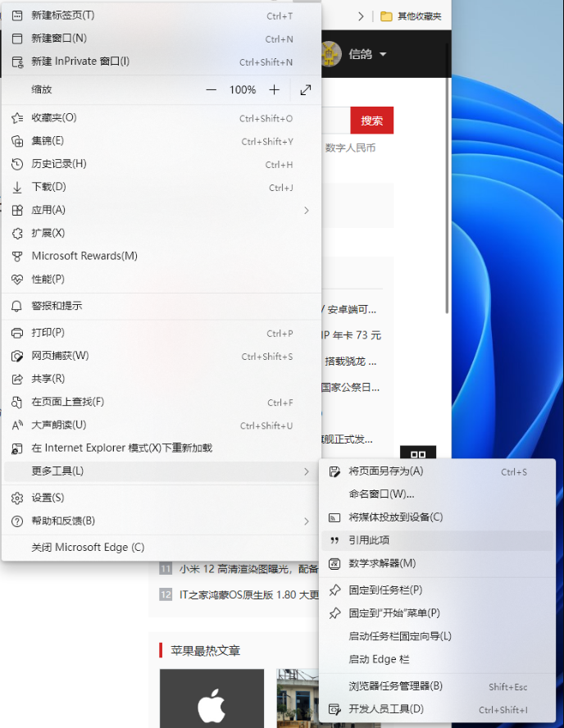Click the Help question mark icon (帮助和反馈)
This screenshot has height=728, width=564.
coord(17,521)
